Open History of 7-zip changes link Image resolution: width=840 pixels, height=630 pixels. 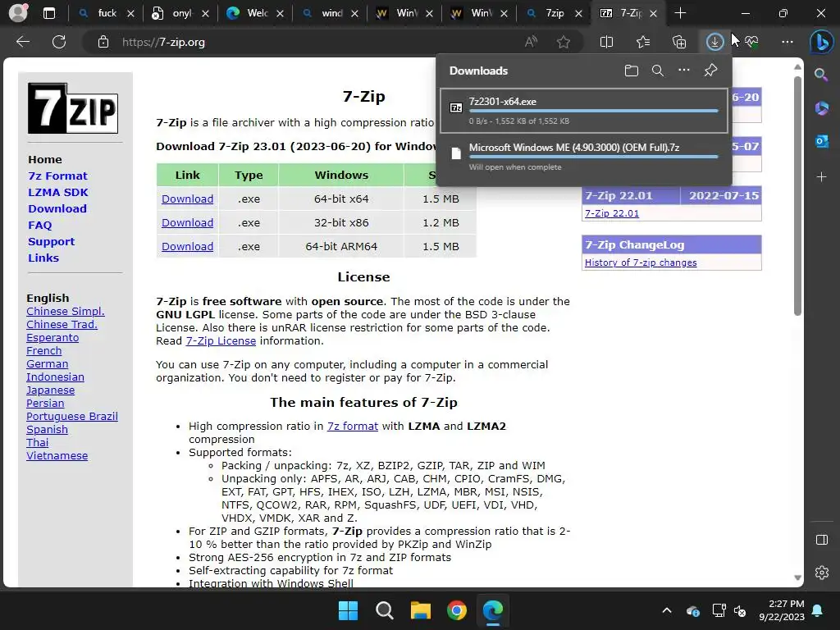click(641, 262)
